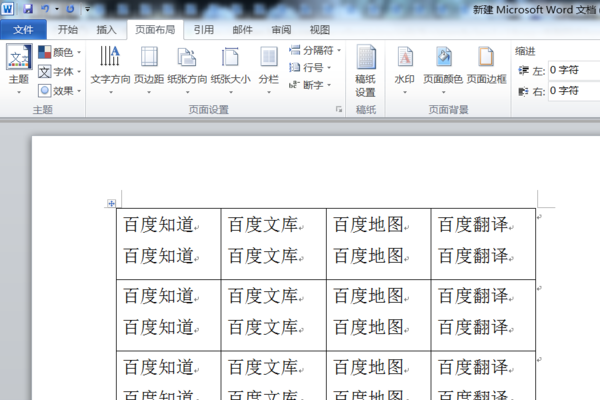The height and width of the screenshot is (400, 600).
Task: Launch the 页面设置 dialog launcher
Action: coord(339,109)
